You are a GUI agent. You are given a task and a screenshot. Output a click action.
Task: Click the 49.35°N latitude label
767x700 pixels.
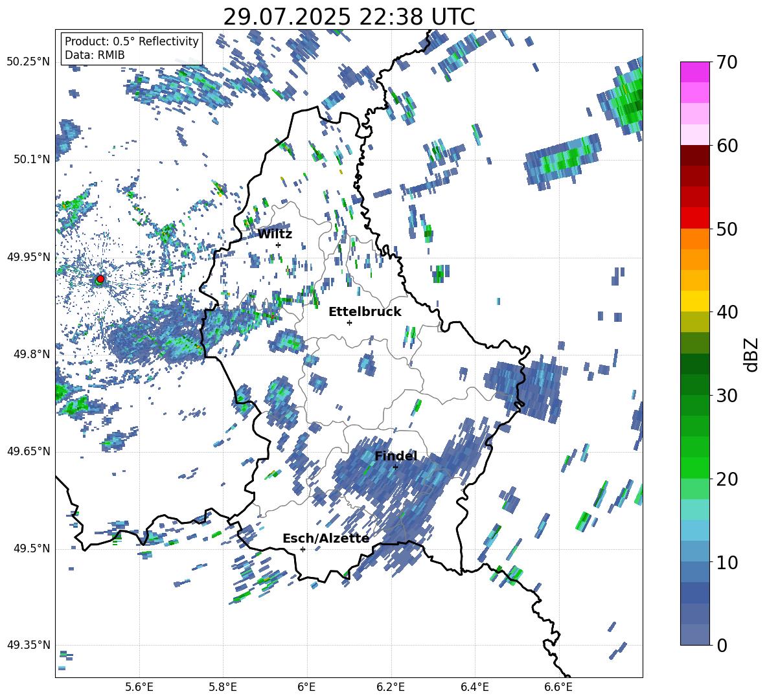[29, 645]
